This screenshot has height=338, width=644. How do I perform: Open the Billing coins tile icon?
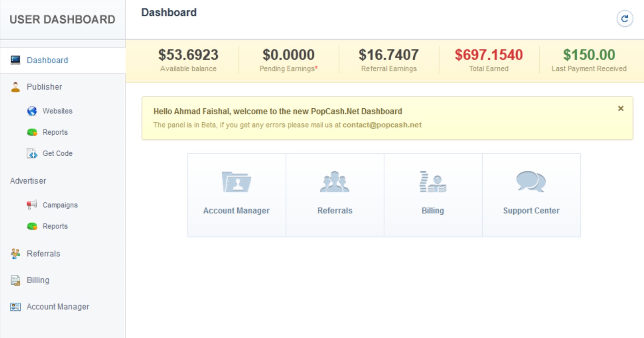click(433, 182)
